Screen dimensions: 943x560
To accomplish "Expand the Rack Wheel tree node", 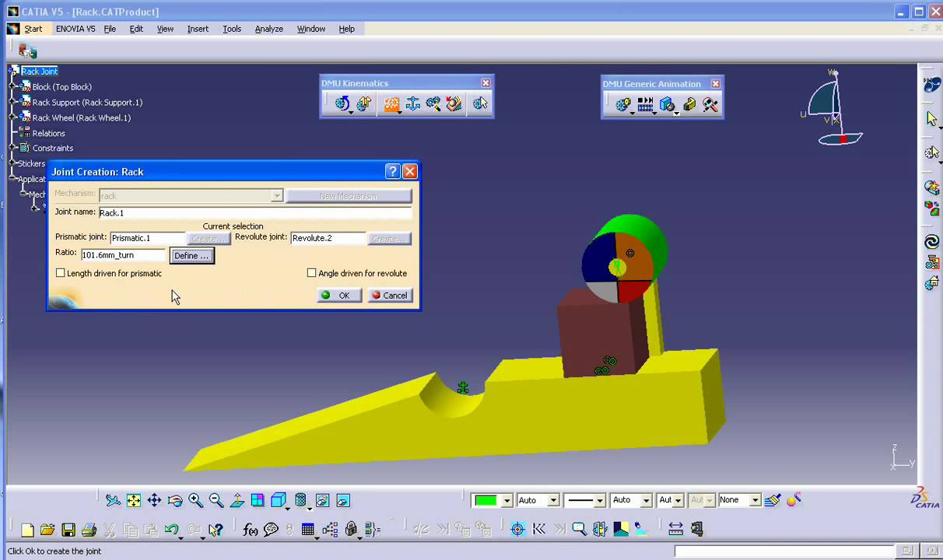I will [13, 117].
